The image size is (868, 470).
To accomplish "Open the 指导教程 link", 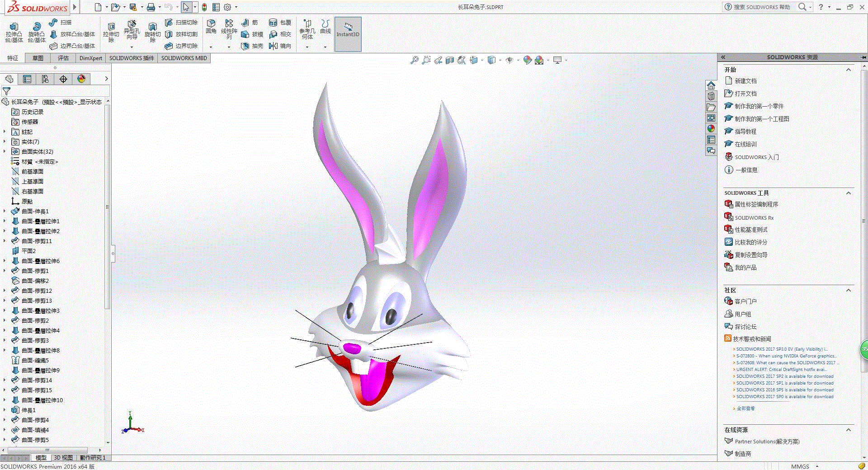I will 745,132.
